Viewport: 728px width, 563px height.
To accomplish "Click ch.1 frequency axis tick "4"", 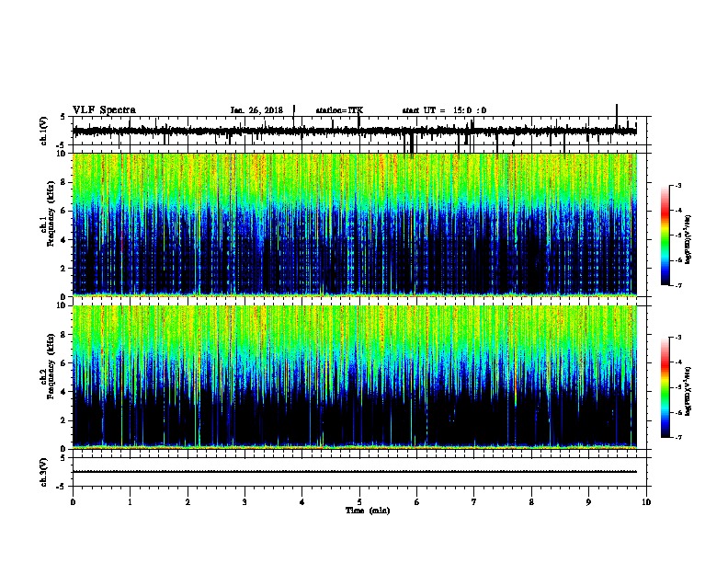I will click(64, 240).
